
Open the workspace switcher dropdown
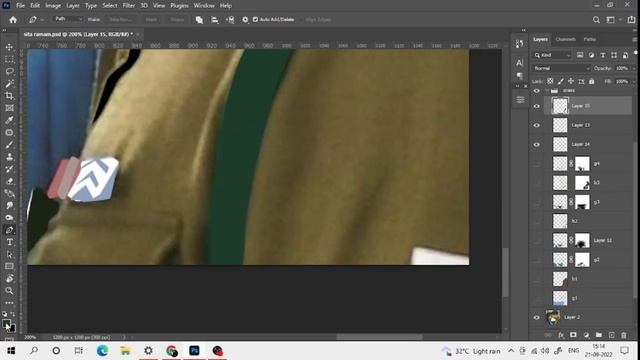pos(613,20)
